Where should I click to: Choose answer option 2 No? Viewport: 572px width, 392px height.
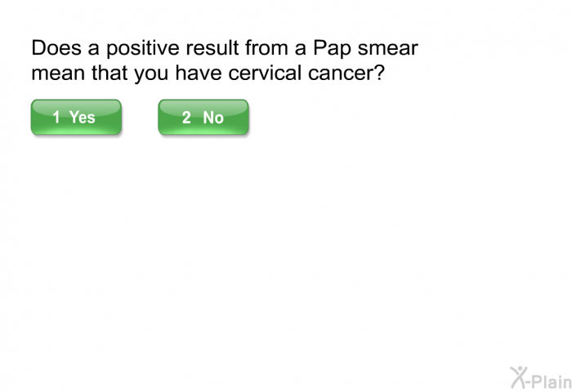click(x=203, y=118)
